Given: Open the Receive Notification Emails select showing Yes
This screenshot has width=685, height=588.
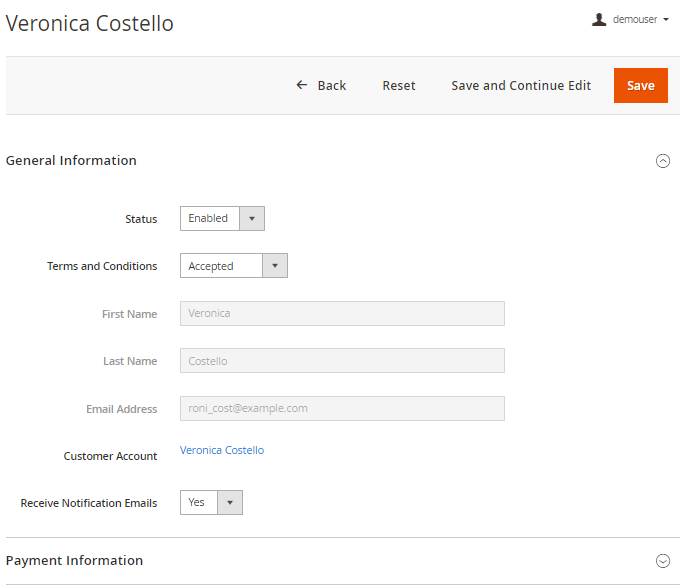Looking at the screenshot, I should pyautogui.click(x=199, y=502).
